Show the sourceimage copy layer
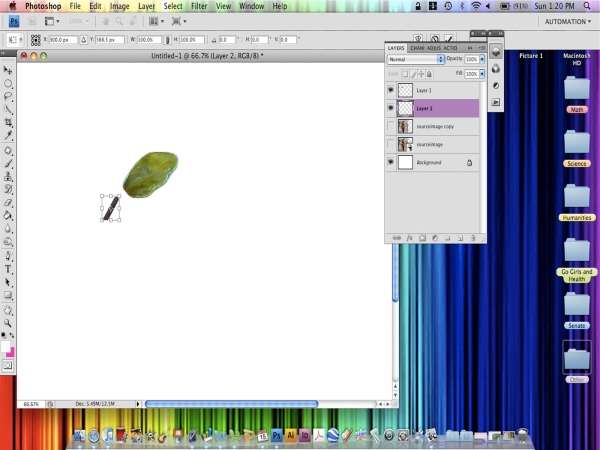The height and width of the screenshot is (450, 600). click(x=390, y=126)
